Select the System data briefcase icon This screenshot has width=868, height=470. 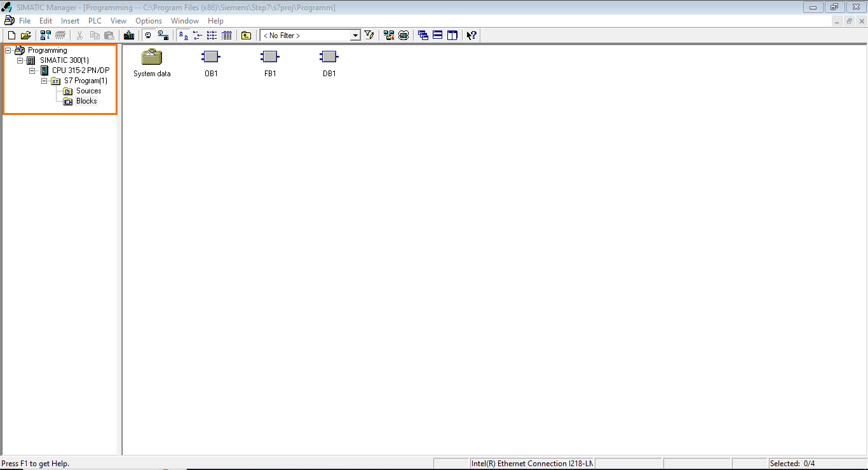coord(152,57)
